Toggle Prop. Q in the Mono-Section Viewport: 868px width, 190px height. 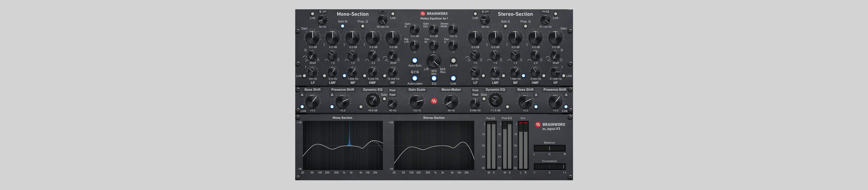tap(363, 26)
